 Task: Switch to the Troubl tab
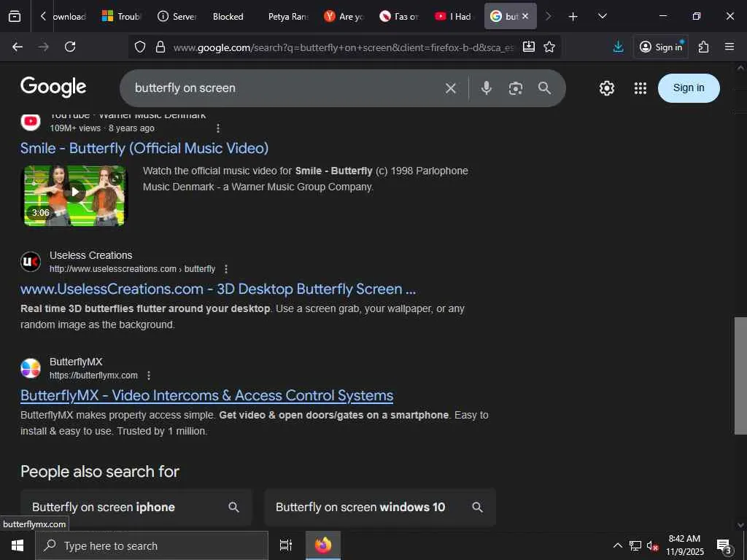122,16
